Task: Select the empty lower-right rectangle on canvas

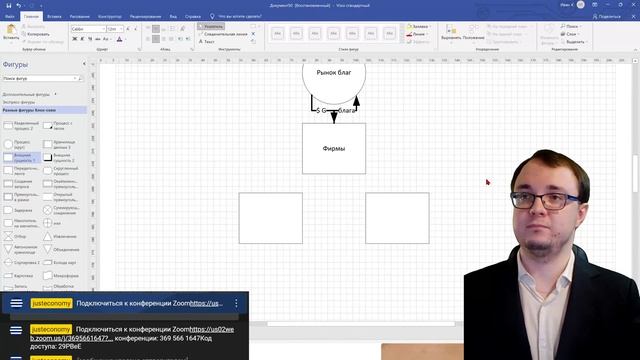Action: click(x=397, y=218)
